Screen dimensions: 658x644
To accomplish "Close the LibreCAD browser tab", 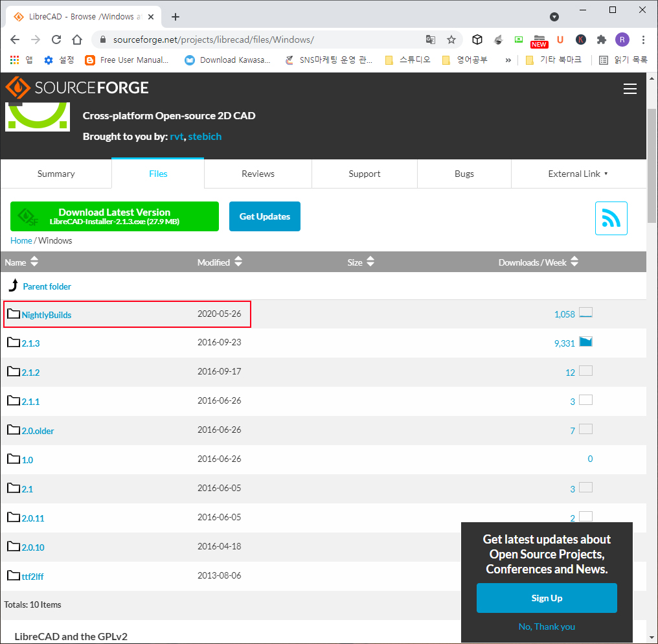I will 151,17.
